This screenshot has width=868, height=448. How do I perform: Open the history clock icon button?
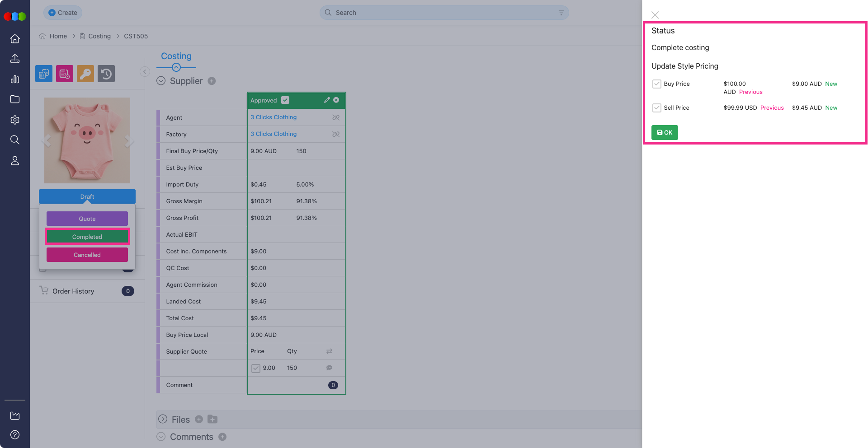click(106, 74)
